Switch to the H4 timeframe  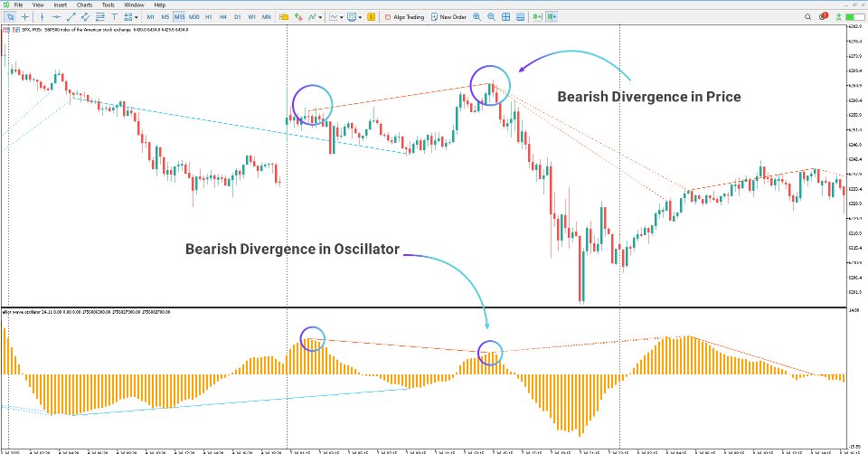click(x=223, y=17)
